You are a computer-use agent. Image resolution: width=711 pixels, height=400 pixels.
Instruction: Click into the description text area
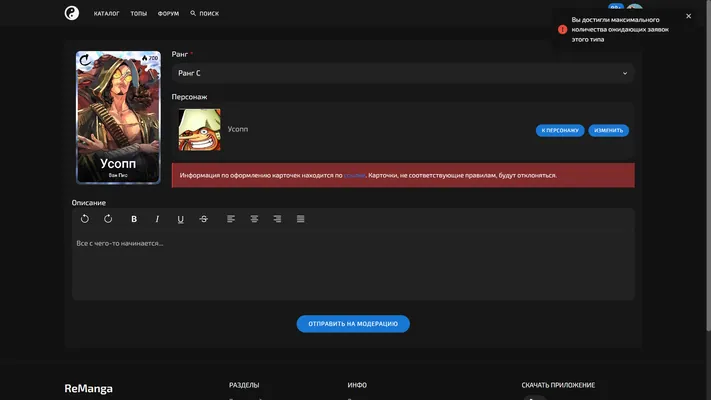tap(353, 266)
